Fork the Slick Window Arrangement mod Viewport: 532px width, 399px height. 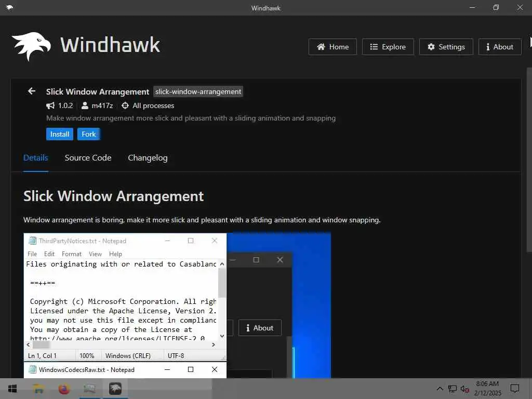pos(88,134)
